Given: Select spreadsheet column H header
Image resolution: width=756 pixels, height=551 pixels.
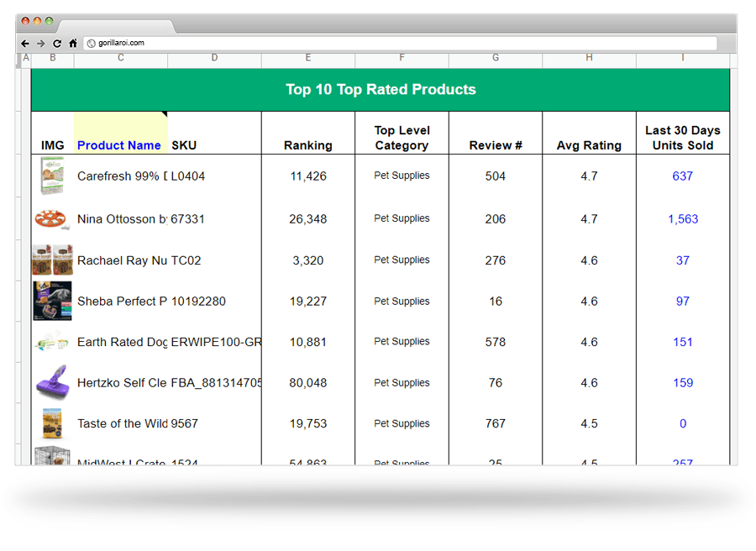Looking at the screenshot, I should [589, 59].
